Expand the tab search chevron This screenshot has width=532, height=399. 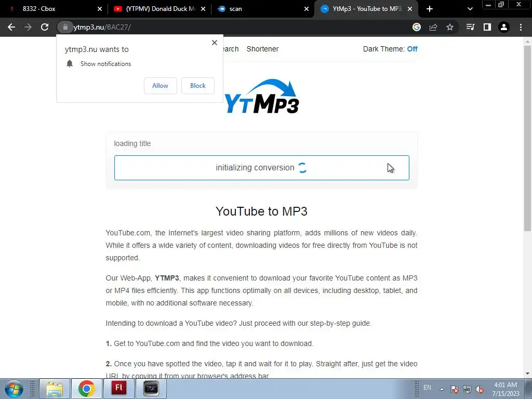pos(470,9)
